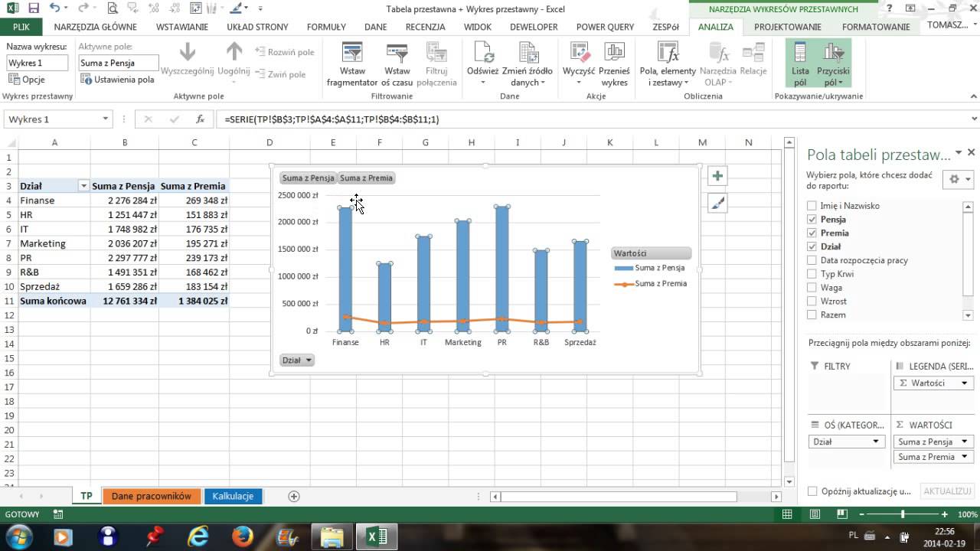This screenshot has width=980, height=551.
Task: Click the Aktywne pole input field
Action: pyautogui.click(x=118, y=63)
